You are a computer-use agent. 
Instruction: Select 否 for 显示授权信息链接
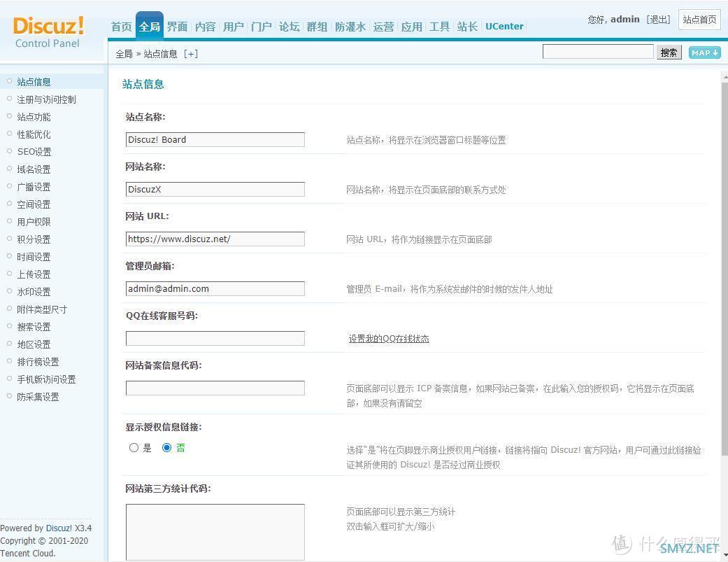coord(166,448)
